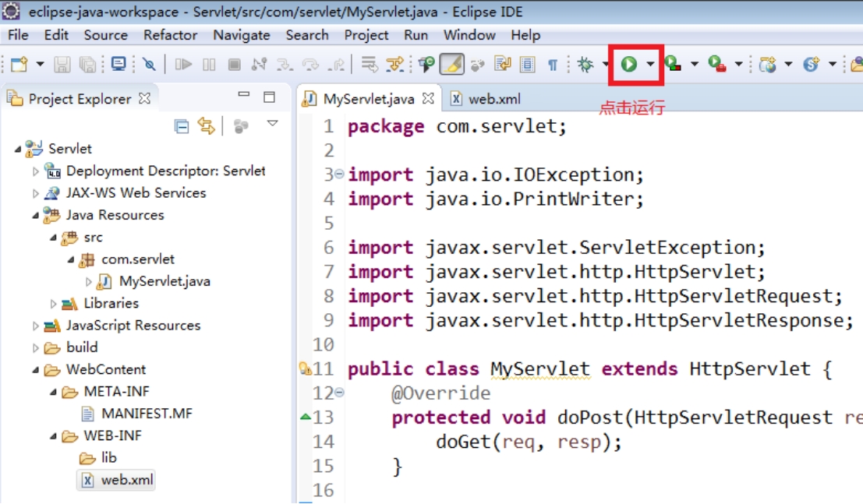Open the Refactor menu
This screenshot has width=863, height=504.
coord(170,34)
